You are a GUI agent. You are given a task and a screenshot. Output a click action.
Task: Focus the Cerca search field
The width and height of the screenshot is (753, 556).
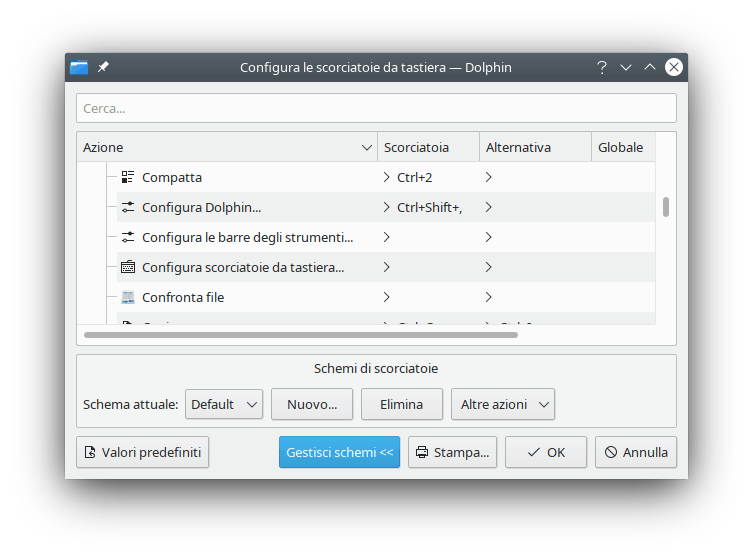376,108
